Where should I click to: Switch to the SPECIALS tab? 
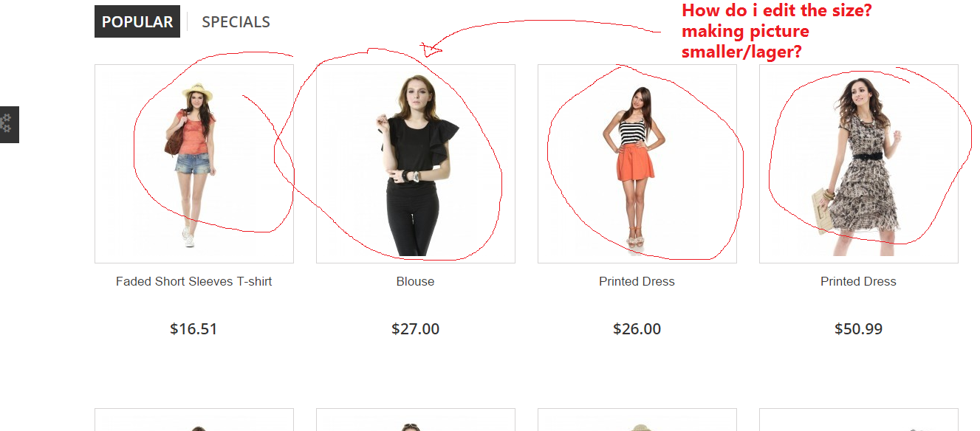pyautogui.click(x=236, y=21)
